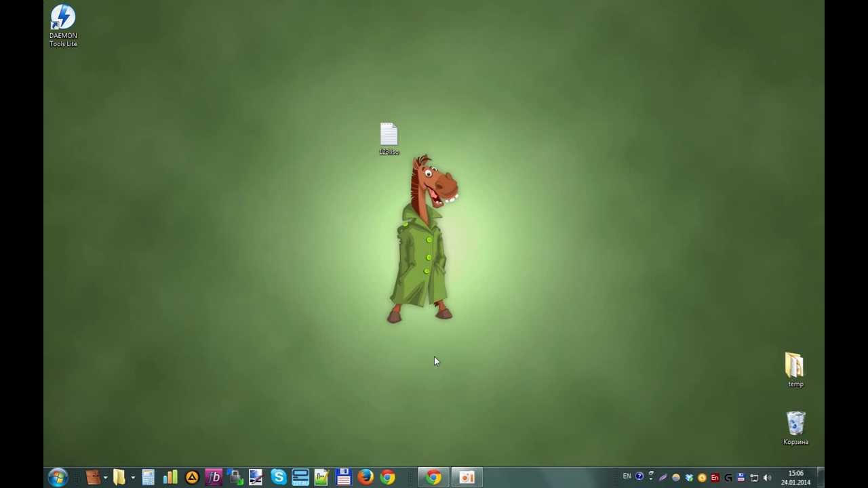Viewport: 868px width, 488px height.
Task: Click the 15:06 clock and date
Action: (x=795, y=478)
